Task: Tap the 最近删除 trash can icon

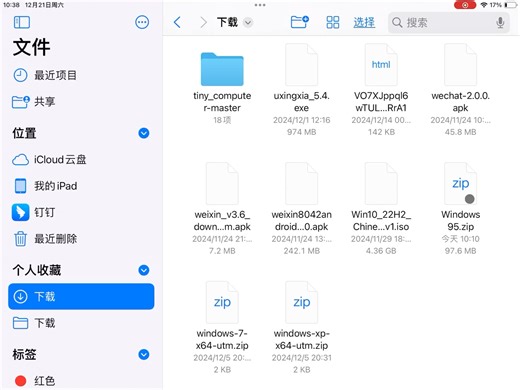Action: tap(20, 239)
